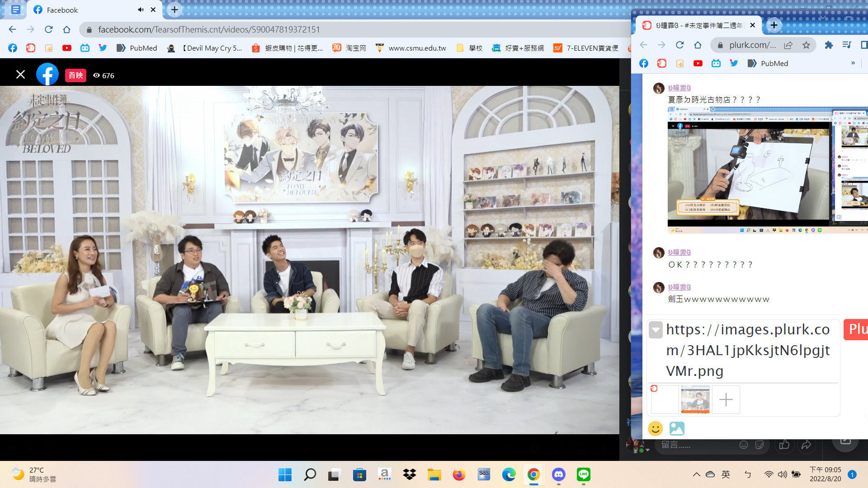Viewport: 868px width, 488px height.
Task: Open the 好賣+服務網 bookmark
Action: coord(518,48)
